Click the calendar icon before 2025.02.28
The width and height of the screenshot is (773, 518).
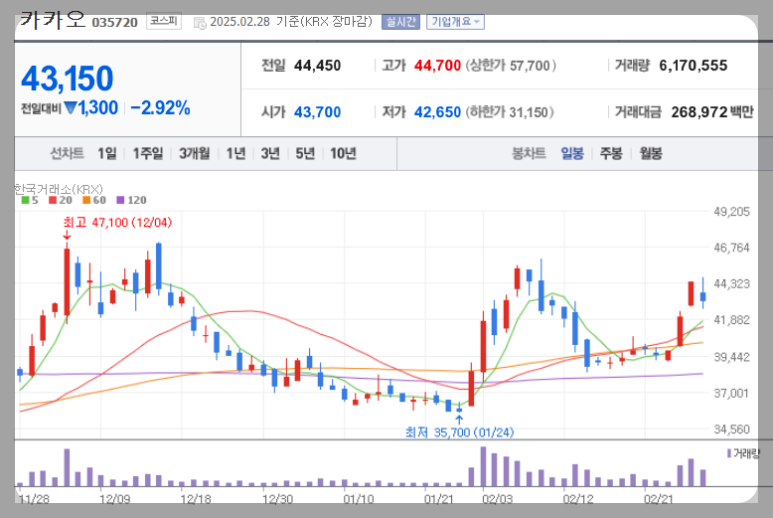pos(200,23)
